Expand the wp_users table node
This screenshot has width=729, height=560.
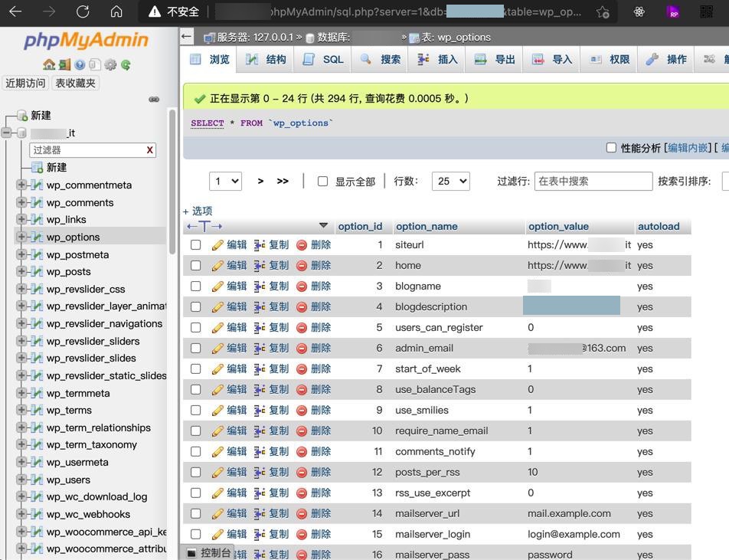[21, 479]
